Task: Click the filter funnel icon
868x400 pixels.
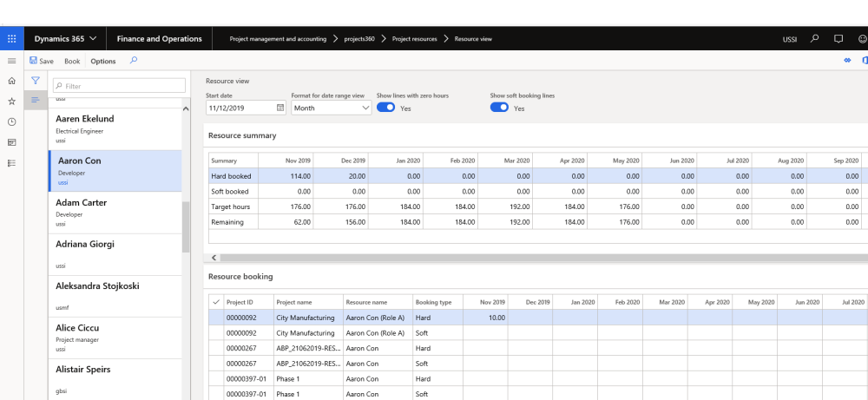Action: (36, 81)
